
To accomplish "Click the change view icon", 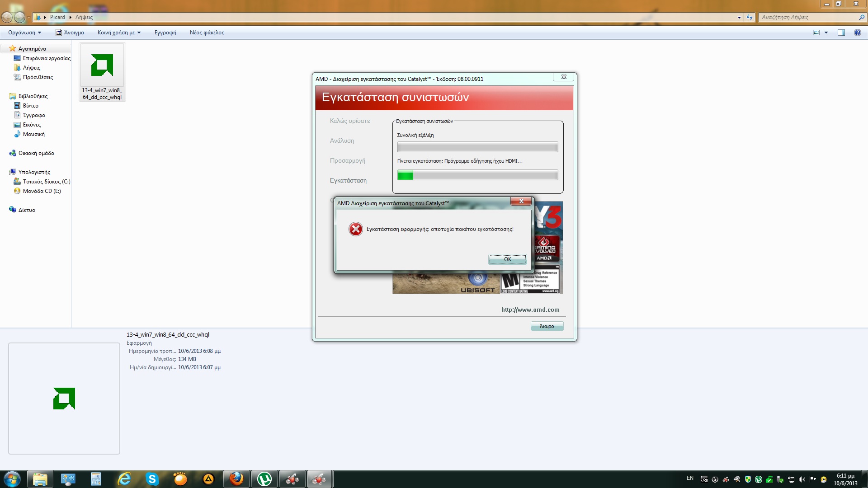I will [x=816, y=33].
